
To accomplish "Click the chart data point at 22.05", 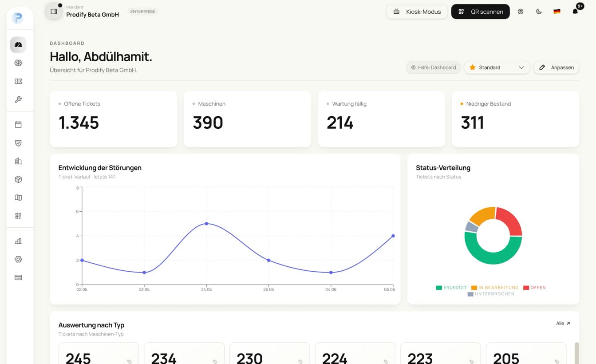I will click(x=82, y=260).
